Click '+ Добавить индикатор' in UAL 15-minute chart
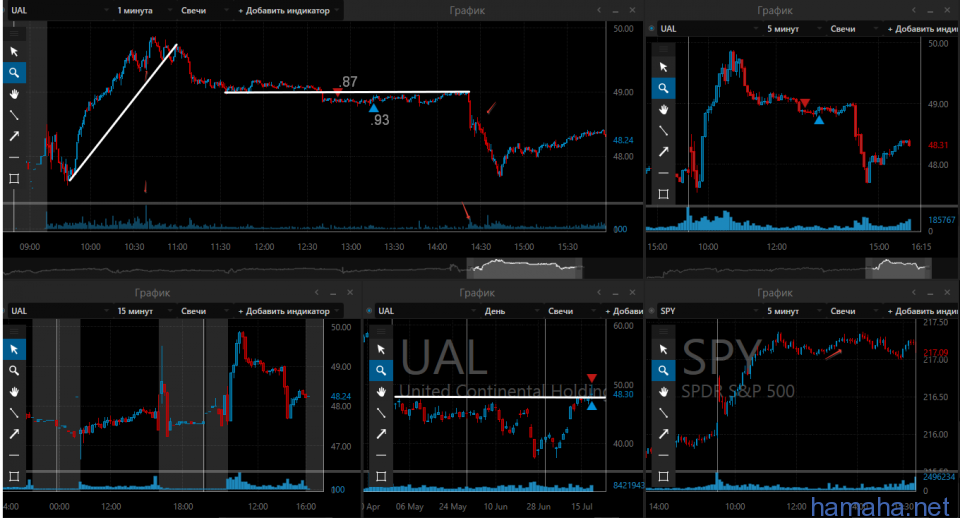The width and height of the screenshot is (960, 518). click(x=288, y=311)
